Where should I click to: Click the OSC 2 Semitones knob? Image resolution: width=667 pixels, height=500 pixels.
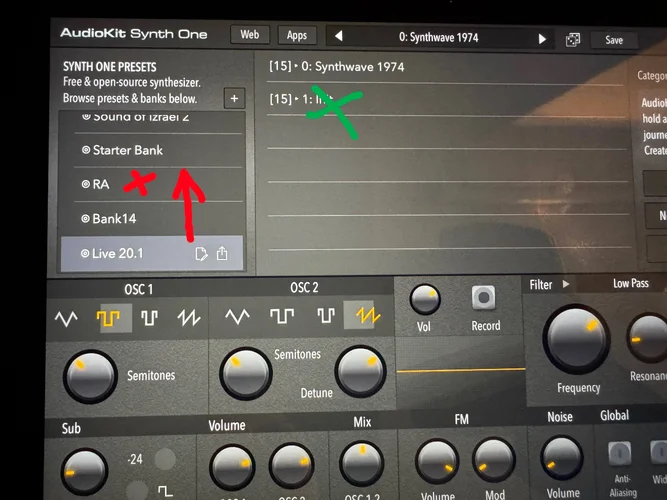coord(245,374)
